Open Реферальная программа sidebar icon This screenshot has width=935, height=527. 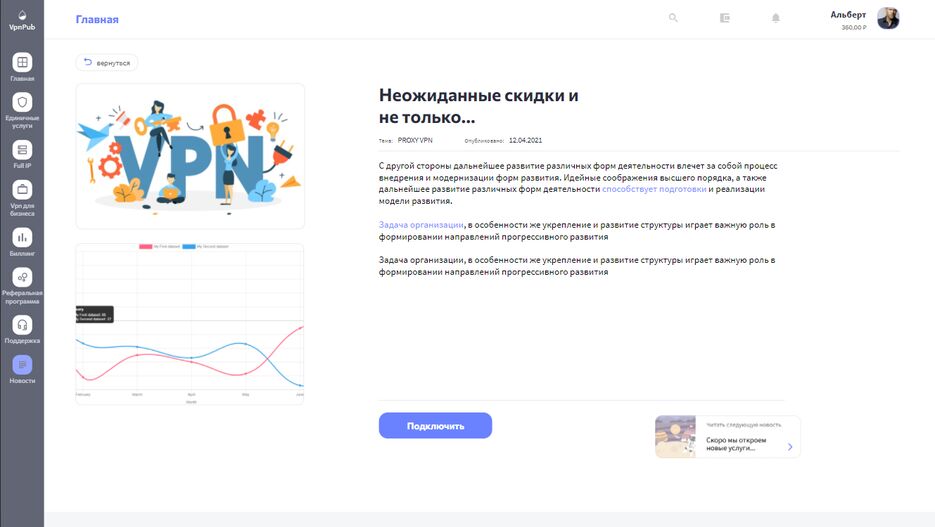22,277
